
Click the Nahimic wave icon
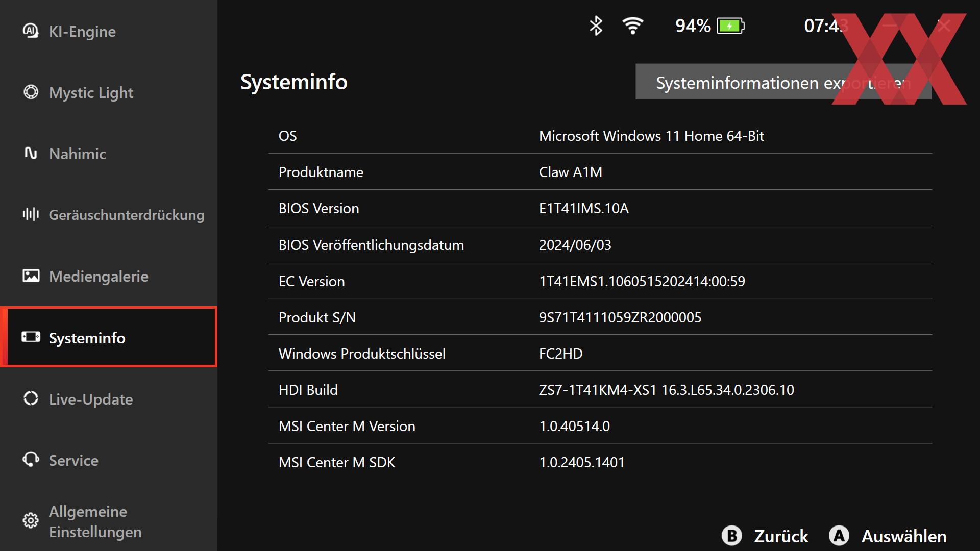(31, 153)
